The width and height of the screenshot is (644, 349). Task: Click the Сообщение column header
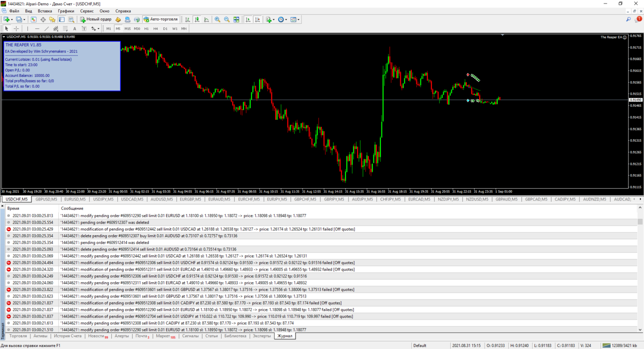(72, 208)
